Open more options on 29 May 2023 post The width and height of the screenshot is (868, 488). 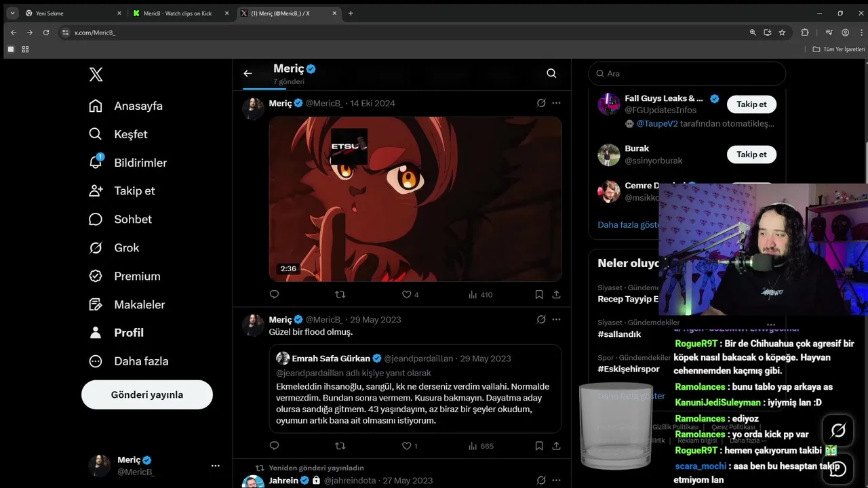556,319
